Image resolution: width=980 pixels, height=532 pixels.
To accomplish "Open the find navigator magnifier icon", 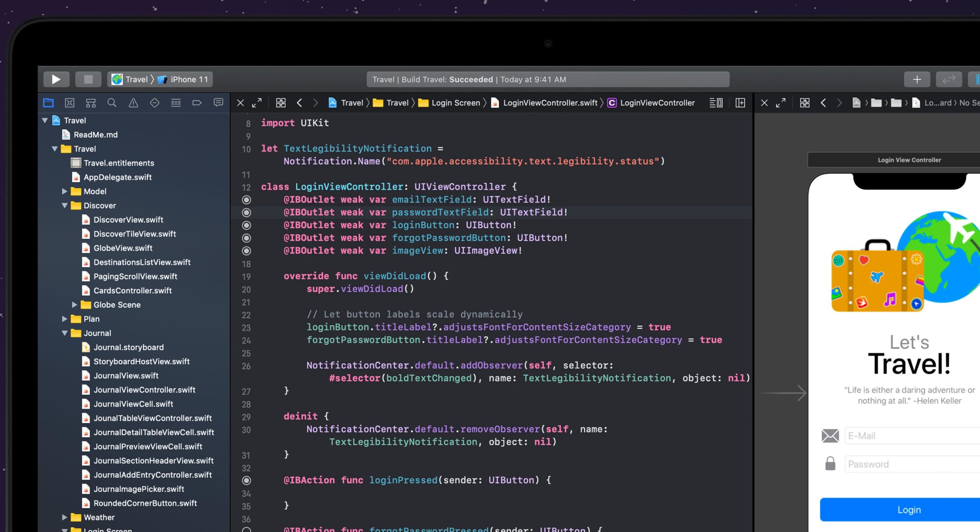I will click(112, 102).
